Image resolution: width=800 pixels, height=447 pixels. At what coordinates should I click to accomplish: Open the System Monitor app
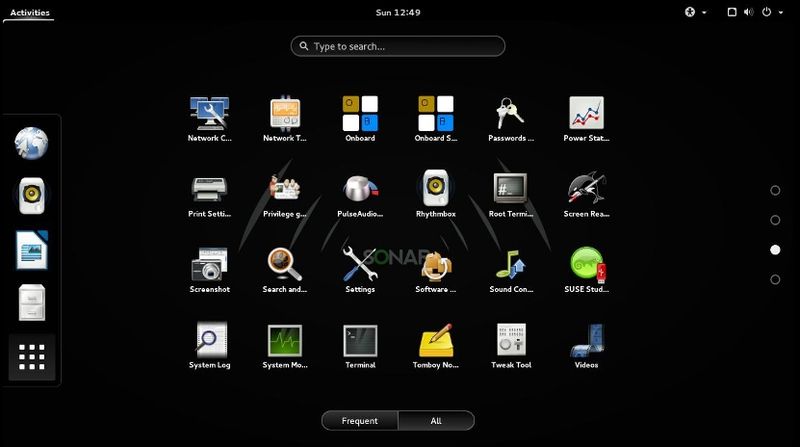(x=285, y=345)
